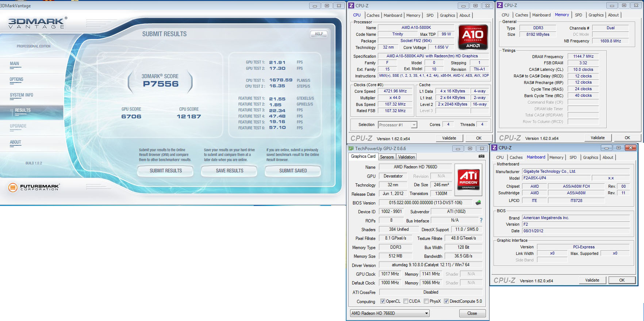Open Help in 3DMark Vantage

pos(319,34)
